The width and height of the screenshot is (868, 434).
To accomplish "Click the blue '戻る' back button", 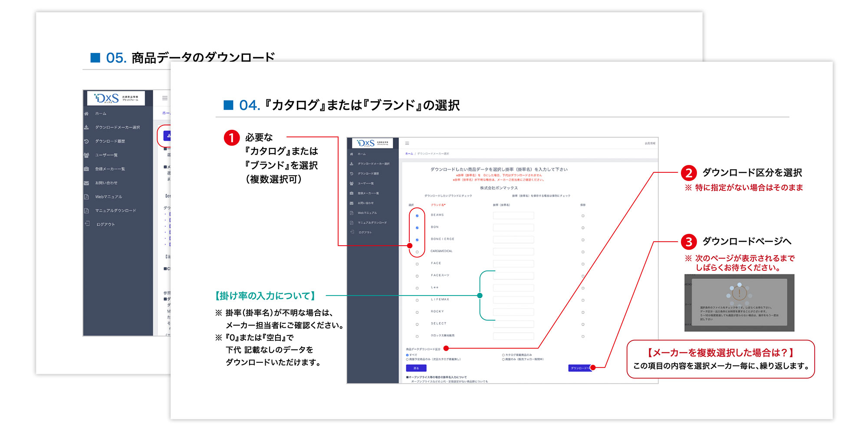I will (x=416, y=368).
